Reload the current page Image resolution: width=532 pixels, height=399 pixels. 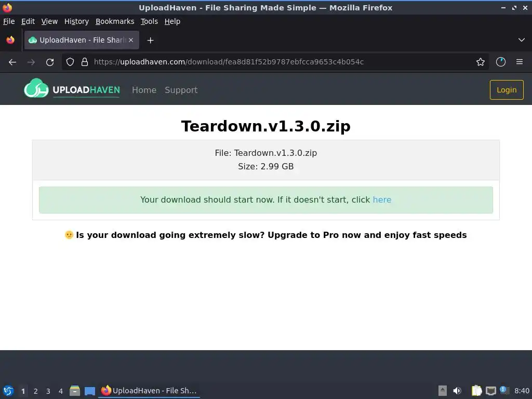50,62
